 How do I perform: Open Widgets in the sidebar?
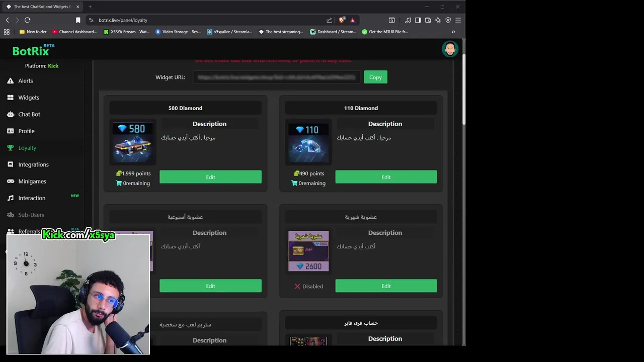click(x=28, y=98)
